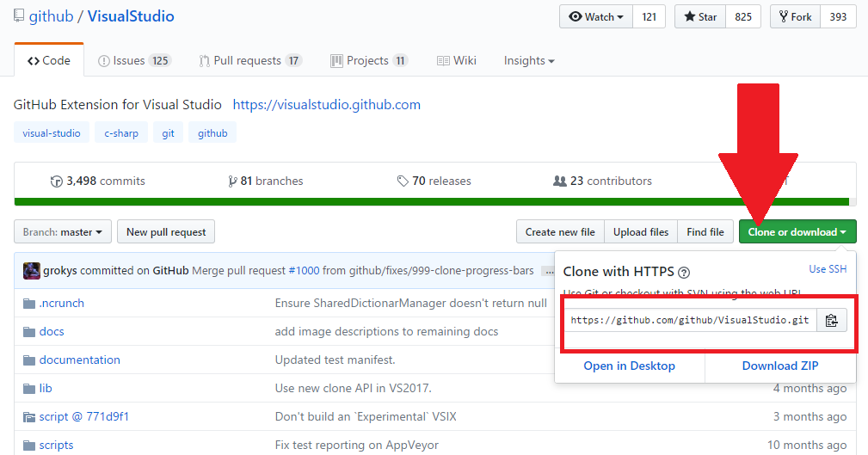
Task: Open pull request #1000 link
Action: coord(304,271)
